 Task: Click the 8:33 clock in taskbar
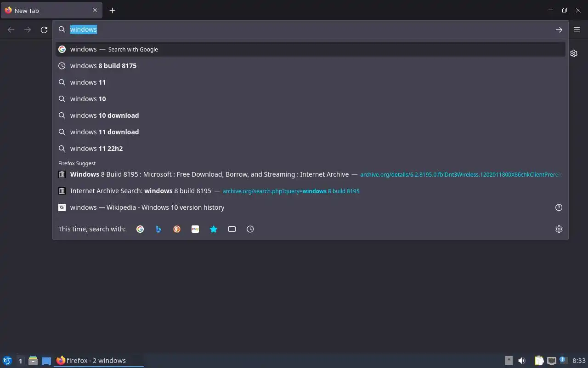579,361
